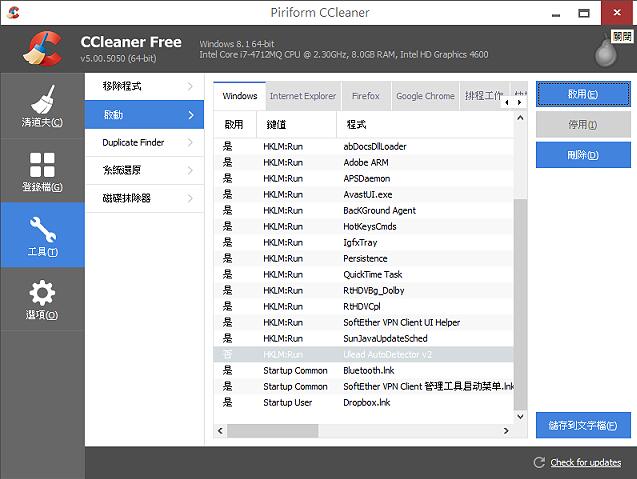Select the AvastUI.exe startup entry
Screen dimensions: 637x479
pyautogui.click(x=364, y=195)
